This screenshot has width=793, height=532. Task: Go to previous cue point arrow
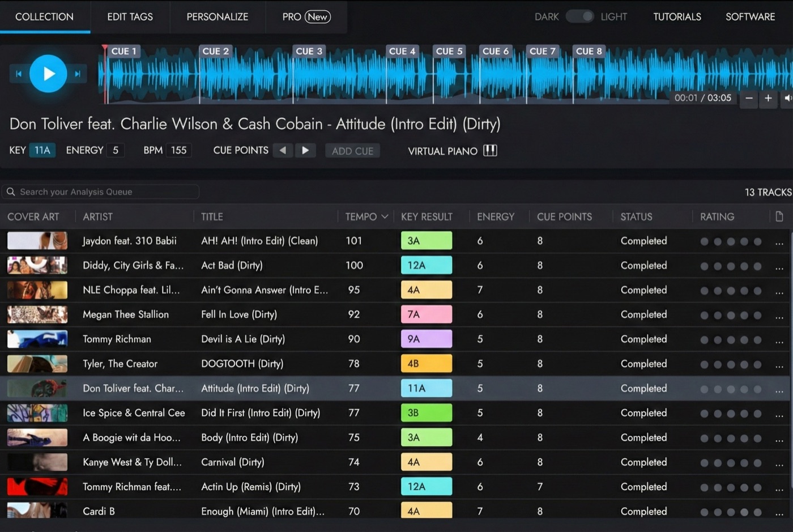coord(283,150)
